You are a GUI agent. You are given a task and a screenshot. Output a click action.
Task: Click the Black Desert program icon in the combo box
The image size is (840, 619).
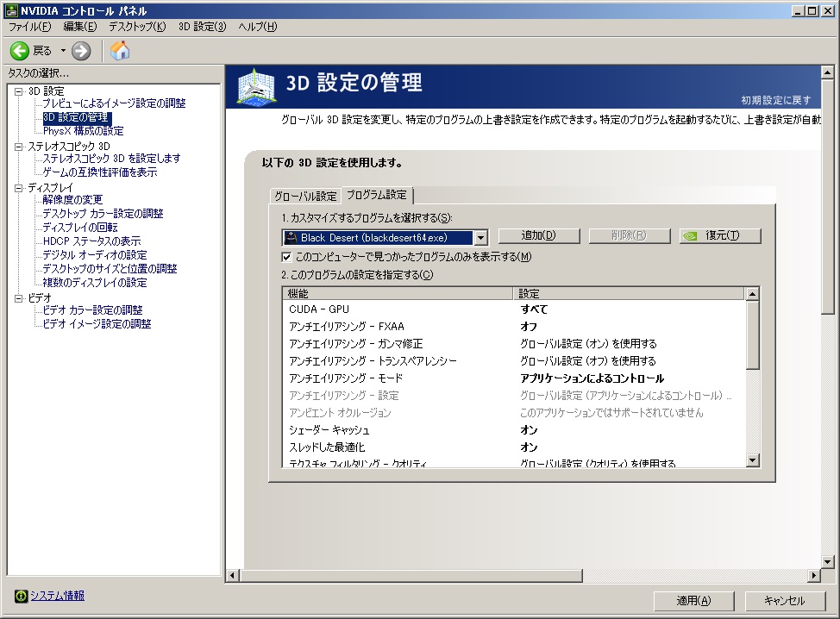click(x=291, y=237)
